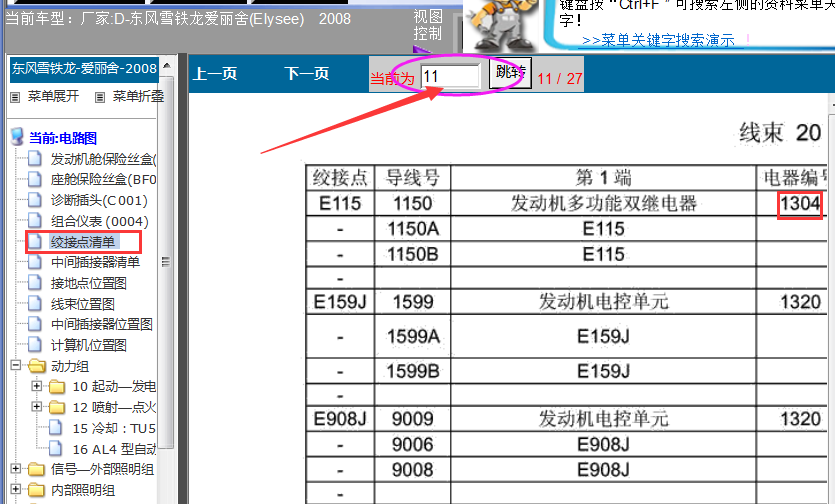Click table cell 1150A
The image size is (835, 504).
(413, 229)
